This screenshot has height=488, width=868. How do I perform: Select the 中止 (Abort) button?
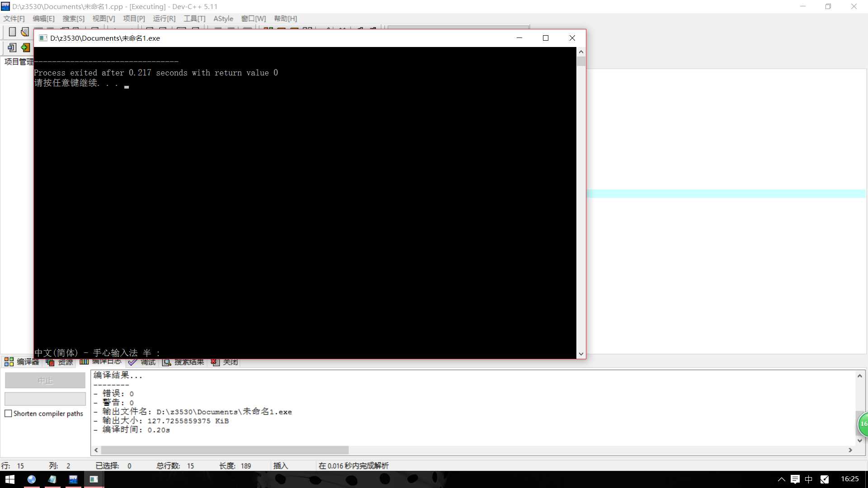pyautogui.click(x=45, y=380)
